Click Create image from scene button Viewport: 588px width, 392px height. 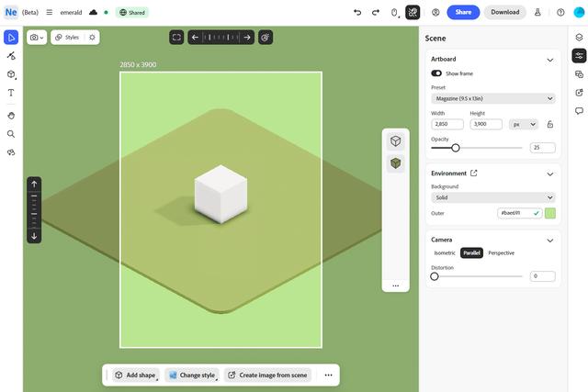click(x=268, y=375)
